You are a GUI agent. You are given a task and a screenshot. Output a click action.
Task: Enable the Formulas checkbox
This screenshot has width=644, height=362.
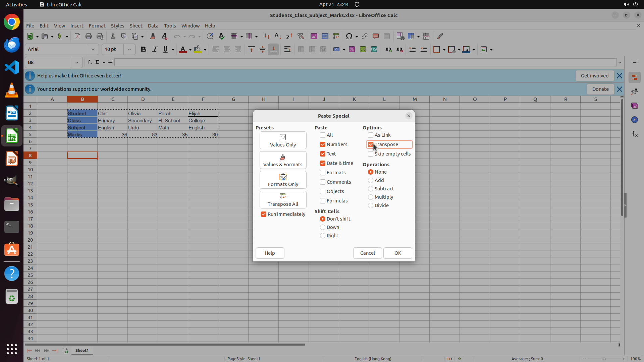point(323,201)
